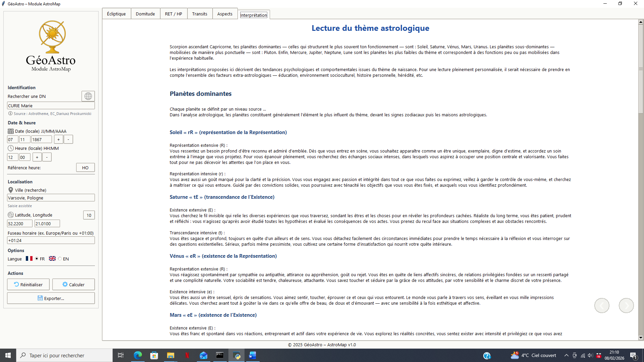Switch to the Écliptique tab
Image resolution: width=644 pixels, height=362 pixels.
(x=116, y=14)
